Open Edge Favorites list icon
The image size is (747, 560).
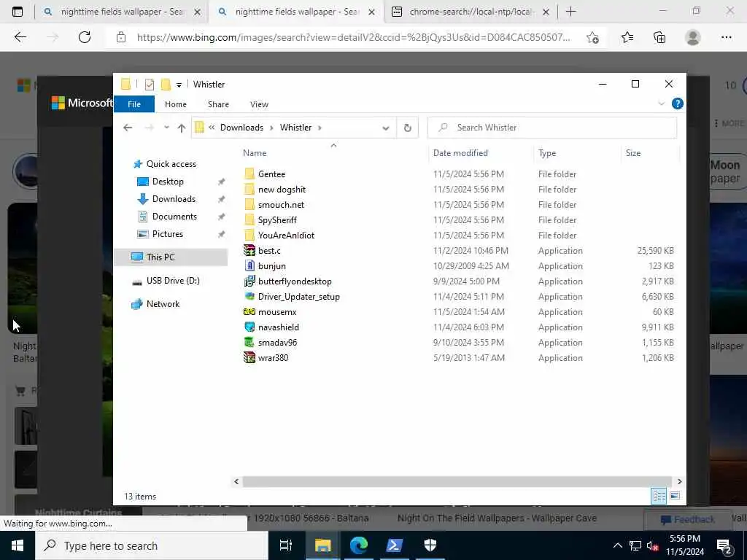[x=627, y=37]
